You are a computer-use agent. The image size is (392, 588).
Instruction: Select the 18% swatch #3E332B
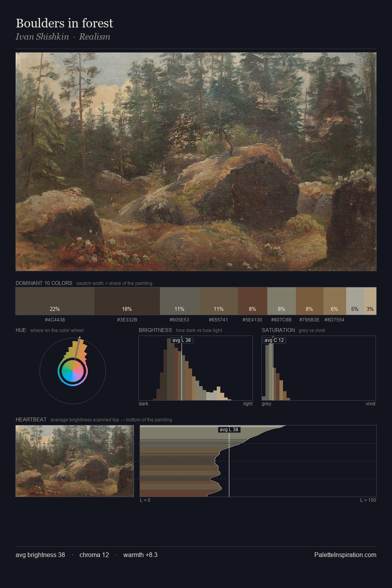click(x=127, y=301)
